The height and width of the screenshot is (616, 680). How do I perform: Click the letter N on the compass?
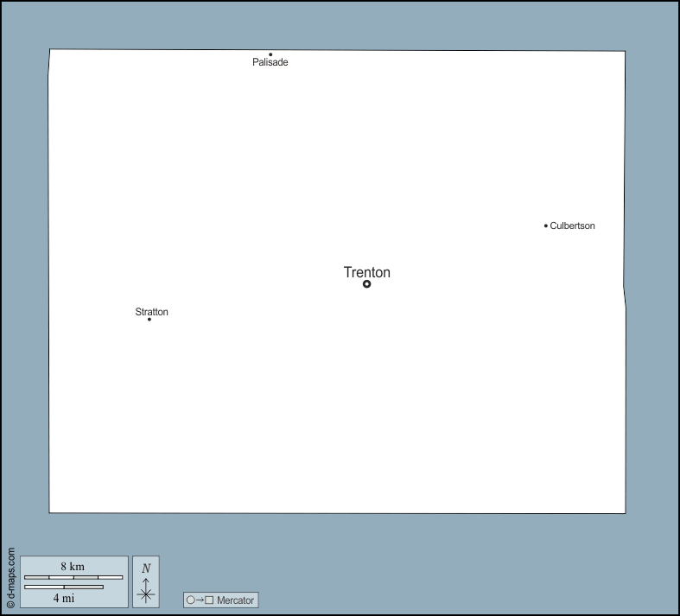click(x=146, y=568)
